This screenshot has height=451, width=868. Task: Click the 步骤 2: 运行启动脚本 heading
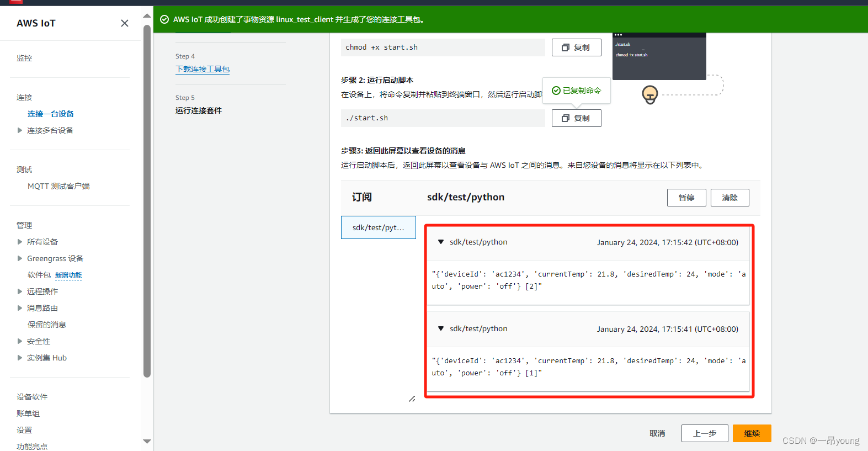point(377,80)
